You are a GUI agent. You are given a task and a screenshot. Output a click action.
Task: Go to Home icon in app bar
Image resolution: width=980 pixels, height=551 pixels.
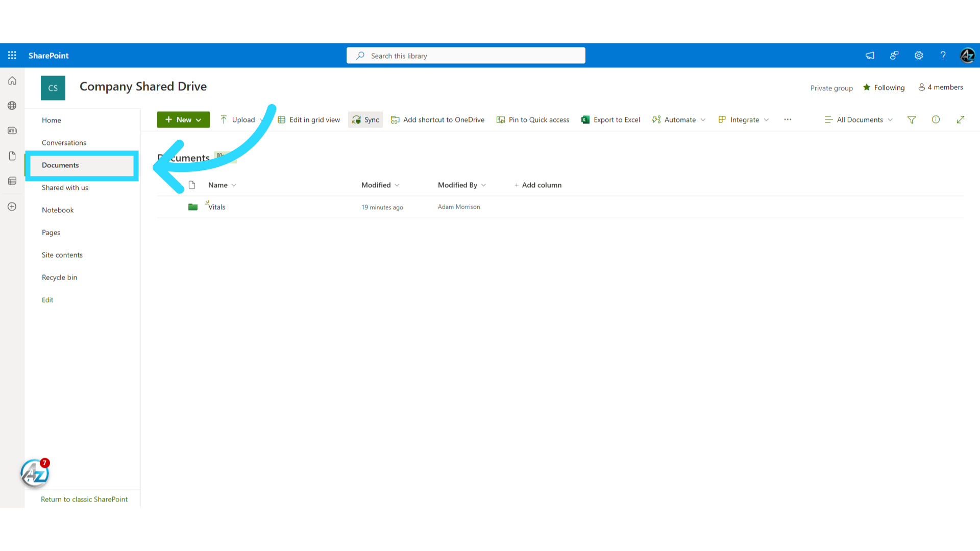(x=12, y=81)
